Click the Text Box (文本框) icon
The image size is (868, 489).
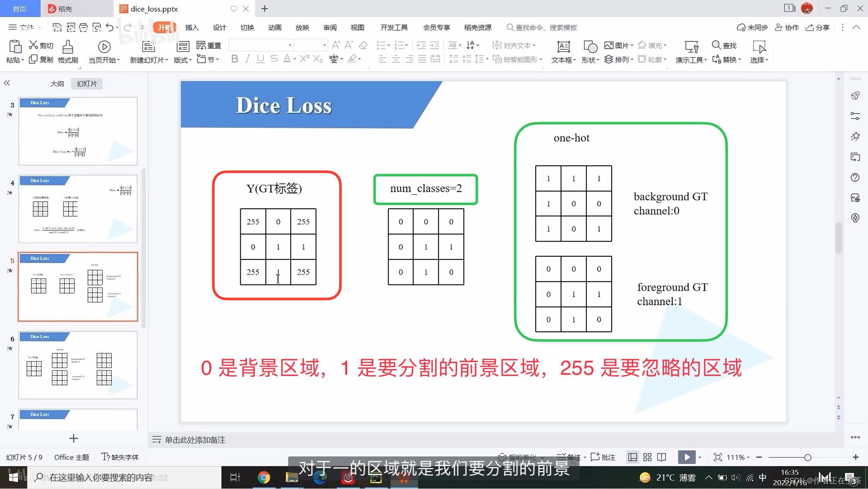click(x=563, y=47)
